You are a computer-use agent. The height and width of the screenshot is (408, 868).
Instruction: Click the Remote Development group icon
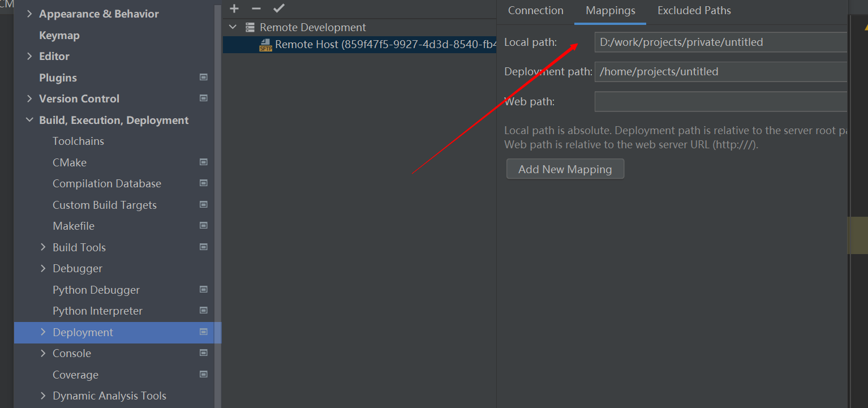pos(249,27)
